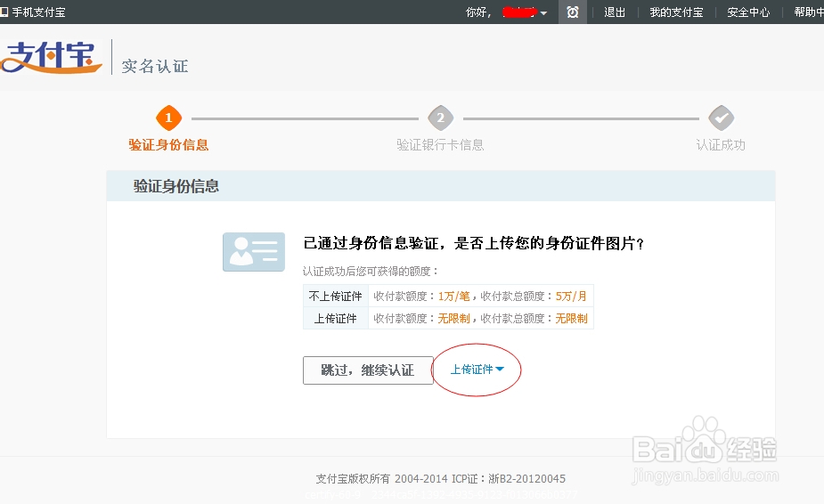Open the alarm clock notification icon
Screen dimensions: 824x504
572,12
